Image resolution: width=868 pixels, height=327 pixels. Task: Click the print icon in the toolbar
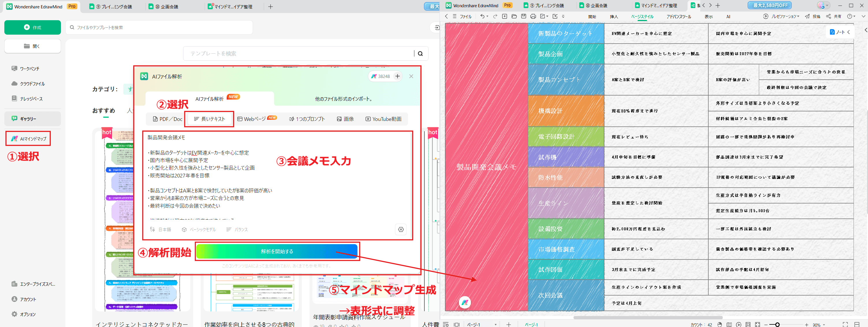coord(533,16)
